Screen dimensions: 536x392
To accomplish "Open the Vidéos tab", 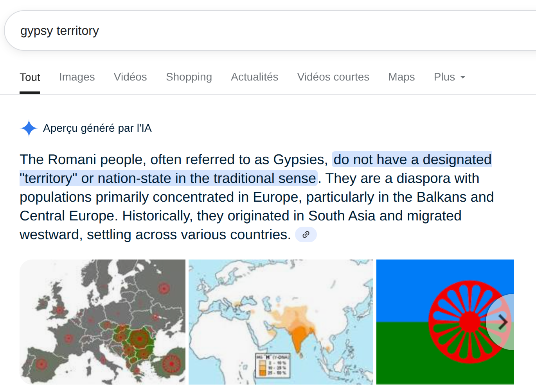I will coord(130,77).
